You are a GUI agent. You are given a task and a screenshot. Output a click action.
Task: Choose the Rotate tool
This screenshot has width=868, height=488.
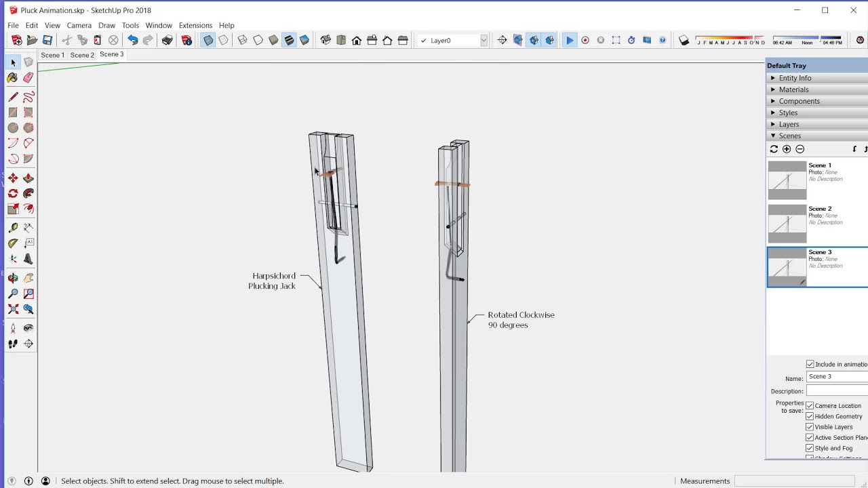point(13,194)
